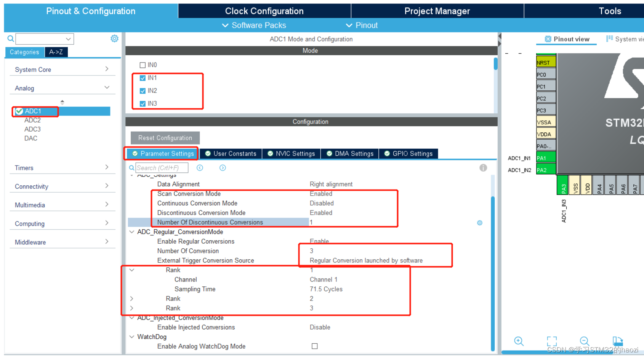Collapse the side panel via splitter arrows

coord(500,40)
